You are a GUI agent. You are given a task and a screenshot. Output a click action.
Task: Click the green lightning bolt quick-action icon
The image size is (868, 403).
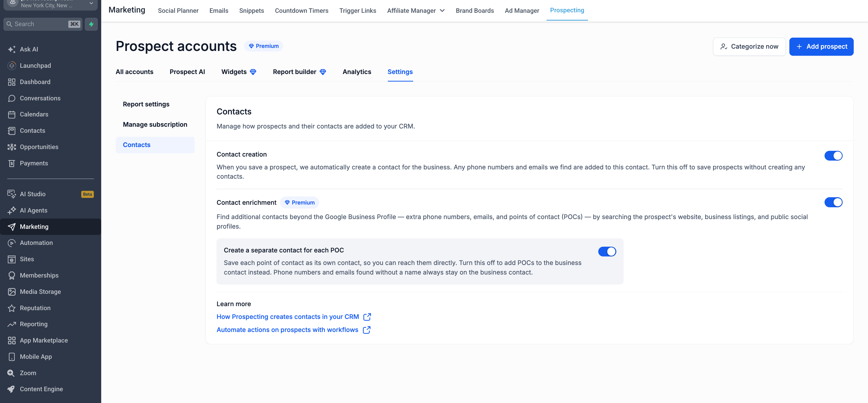click(x=91, y=24)
